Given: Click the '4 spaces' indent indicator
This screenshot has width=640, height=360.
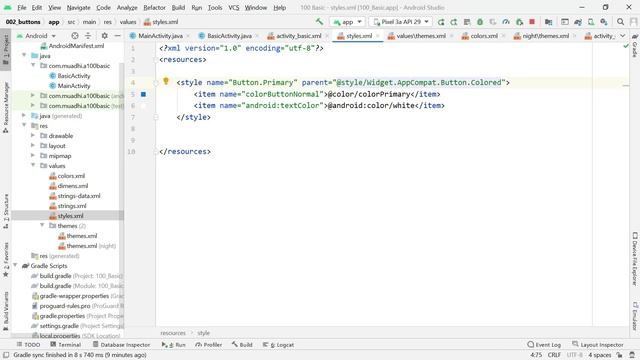Looking at the screenshot, I should (600, 355).
